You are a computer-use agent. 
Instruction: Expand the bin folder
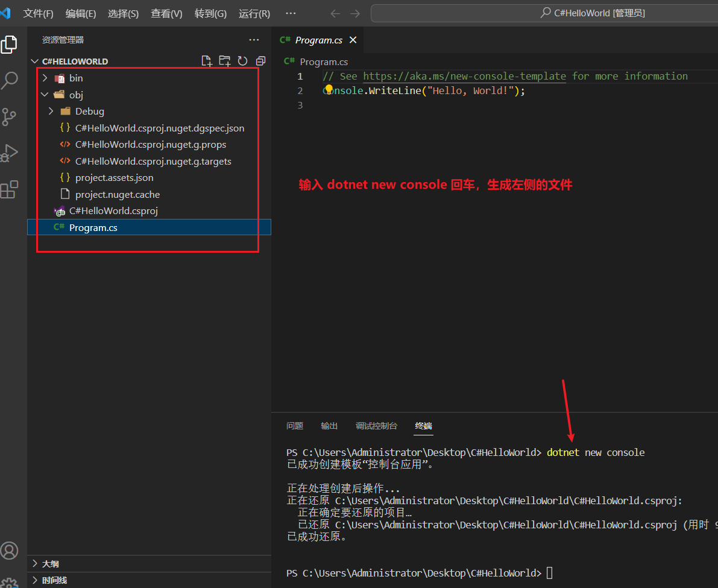click(44, 78)
